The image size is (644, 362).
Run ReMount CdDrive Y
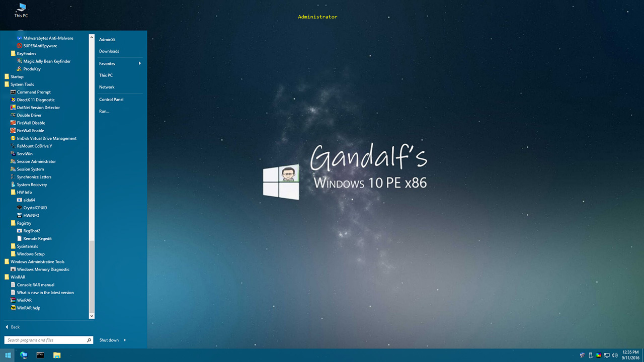coord(31,146)
